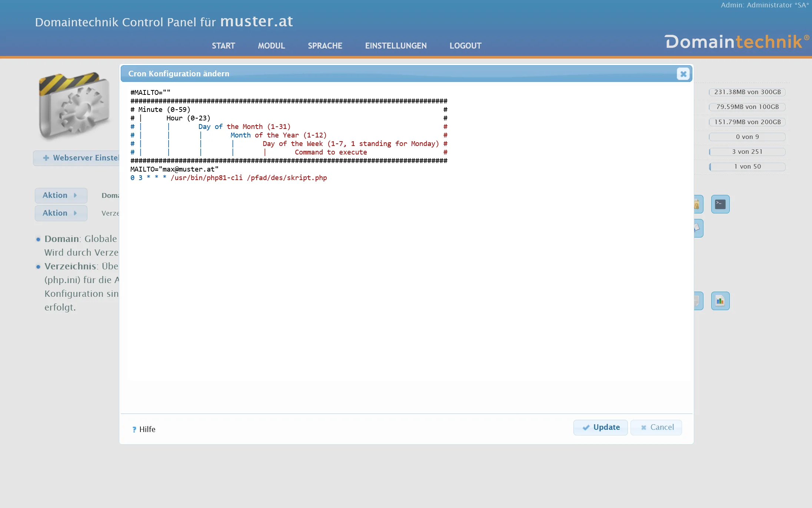Click the gray document icon beside statistics

[698, 301]
